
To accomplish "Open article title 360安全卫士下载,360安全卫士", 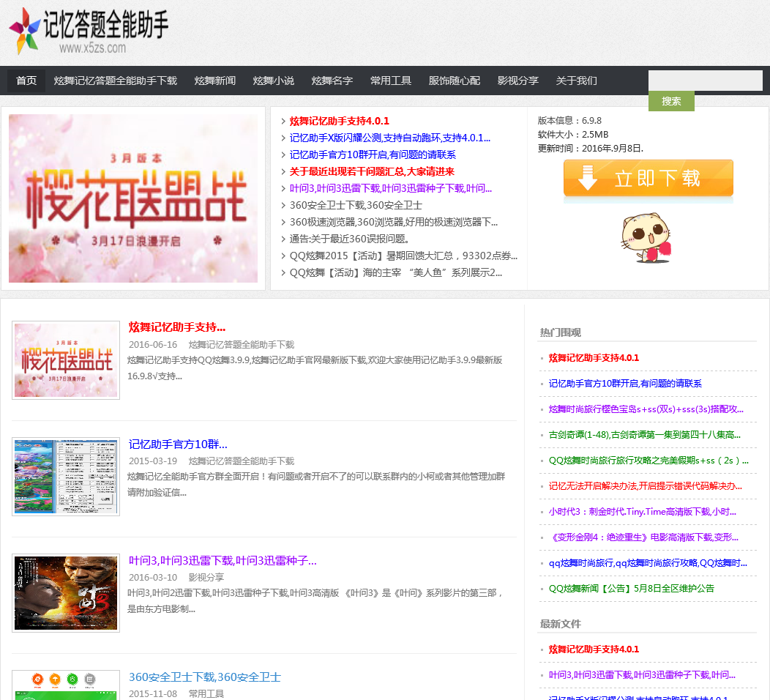I will pyautogui.click(x=205, y=677).
